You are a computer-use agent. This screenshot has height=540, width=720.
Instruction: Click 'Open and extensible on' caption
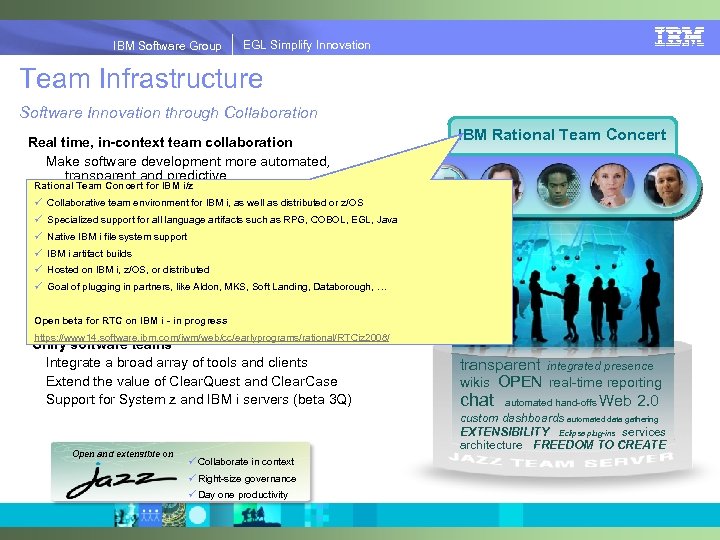pos(123,454)
